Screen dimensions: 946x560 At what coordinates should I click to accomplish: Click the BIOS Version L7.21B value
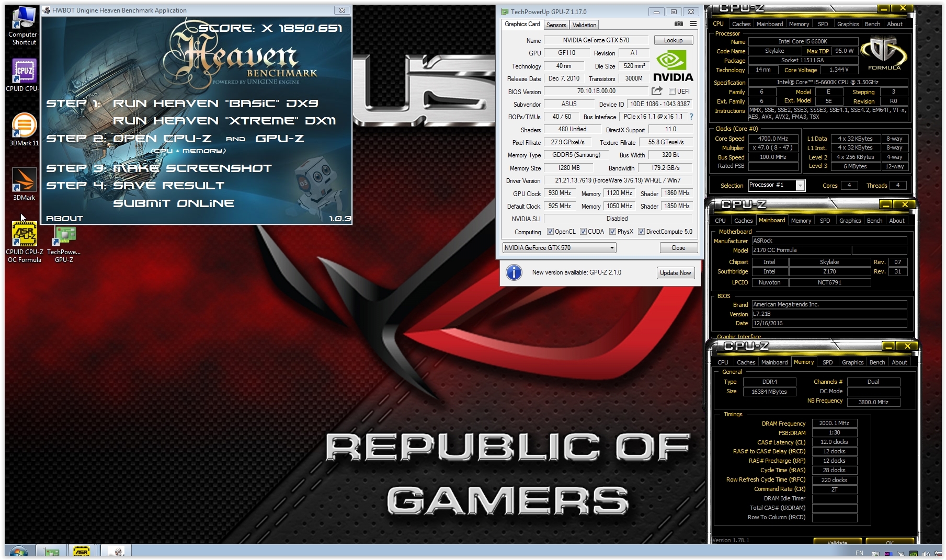tap(829, 314)
